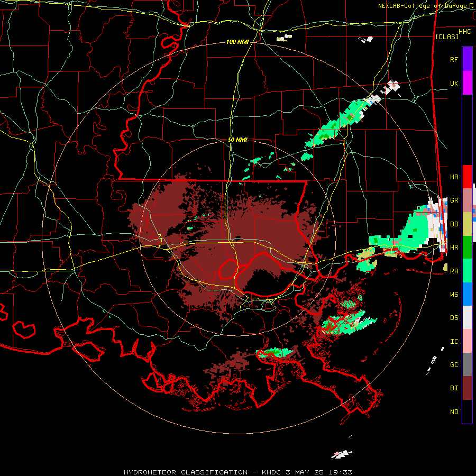476x476 pixels.
Task: Click the 'HA' legend label
Action: pyautogui.click(x=454, y=177)
